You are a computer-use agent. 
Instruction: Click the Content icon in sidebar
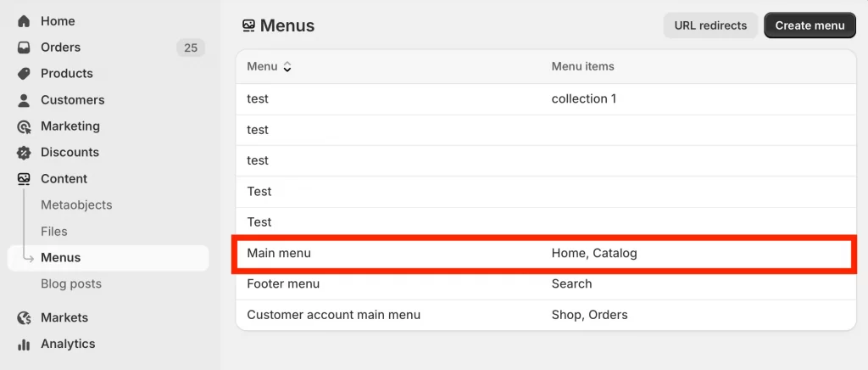[x=24, y=179]
